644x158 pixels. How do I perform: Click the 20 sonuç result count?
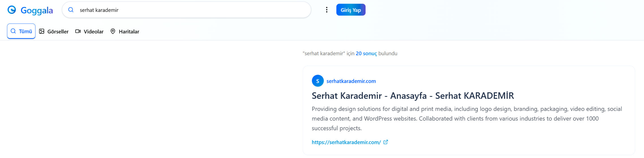pyautogui.click(x=366, y=53)
